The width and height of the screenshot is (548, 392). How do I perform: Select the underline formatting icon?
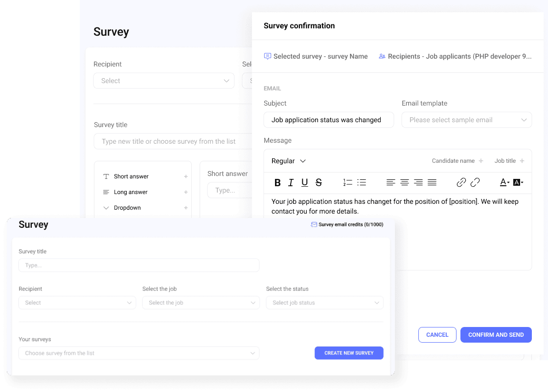(305, 182)
